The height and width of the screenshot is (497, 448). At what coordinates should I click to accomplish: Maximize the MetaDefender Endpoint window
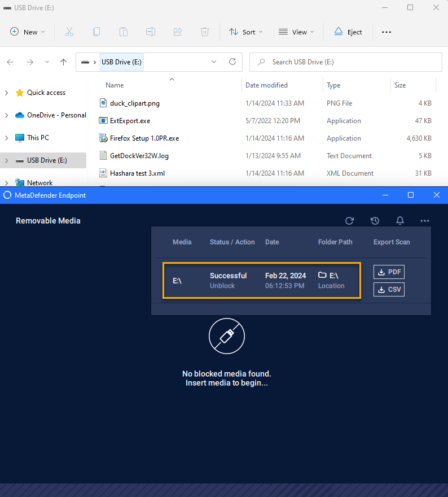tap(411, 195)
